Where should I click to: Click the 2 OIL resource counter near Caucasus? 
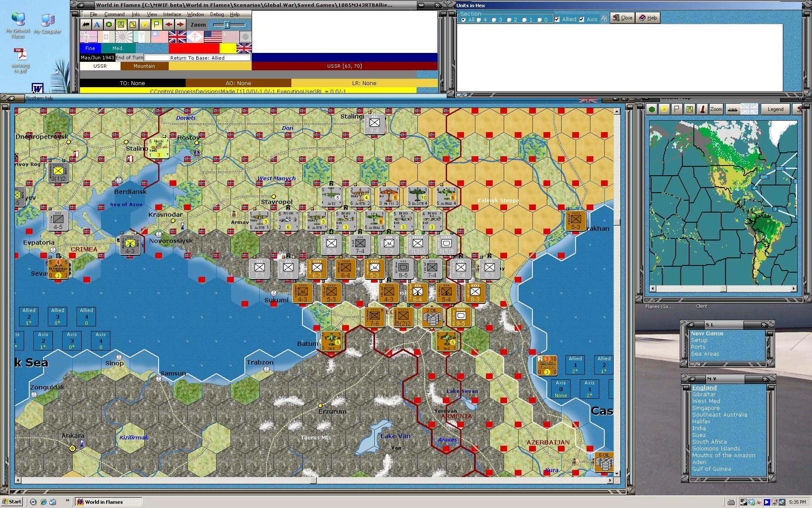[432, 317]
